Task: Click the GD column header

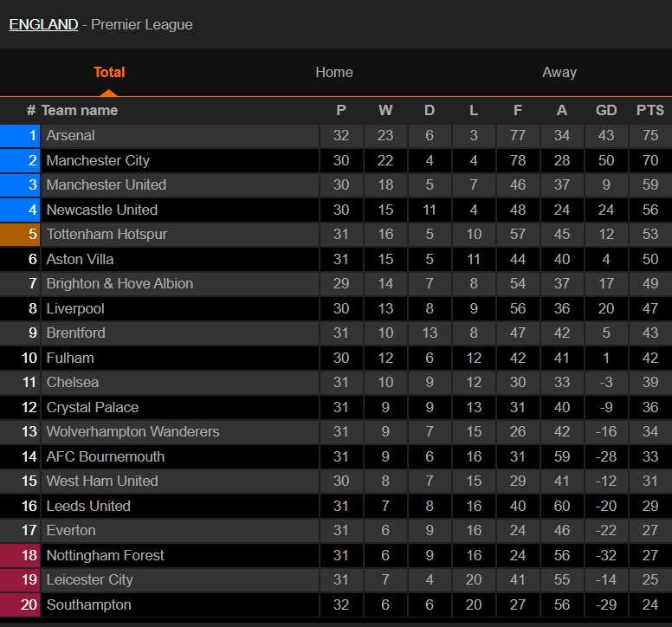Action: tap(606, 110)
